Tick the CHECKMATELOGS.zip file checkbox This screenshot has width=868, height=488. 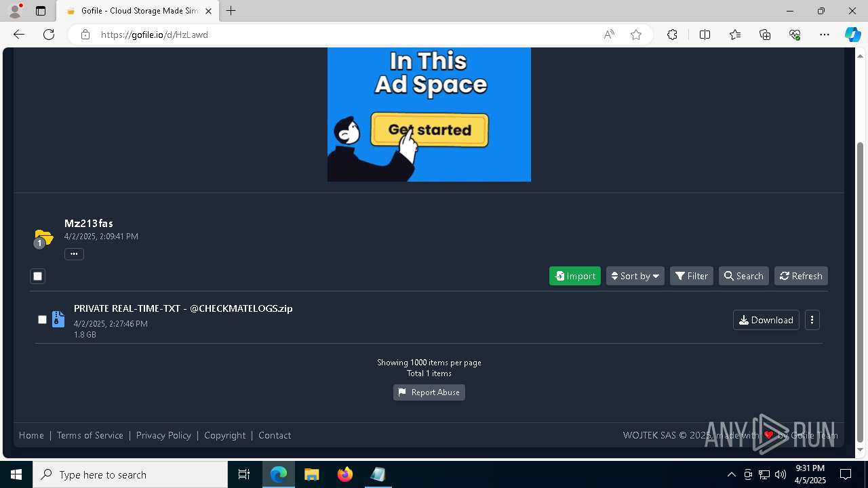point(42,319)
